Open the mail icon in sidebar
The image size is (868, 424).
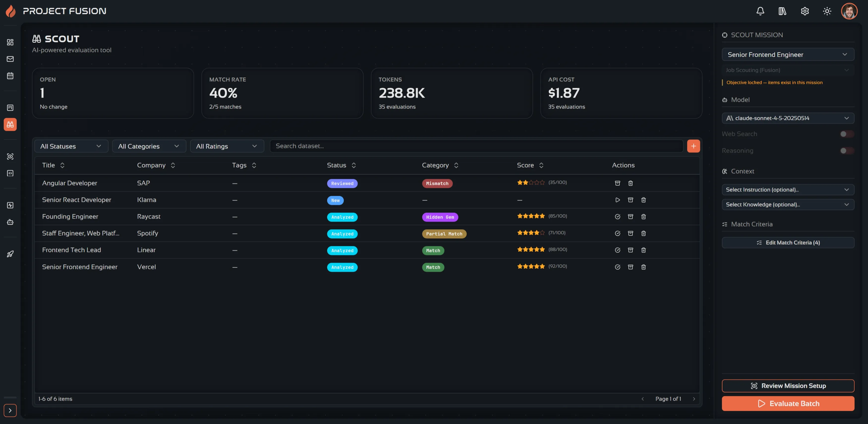[10, 59]
